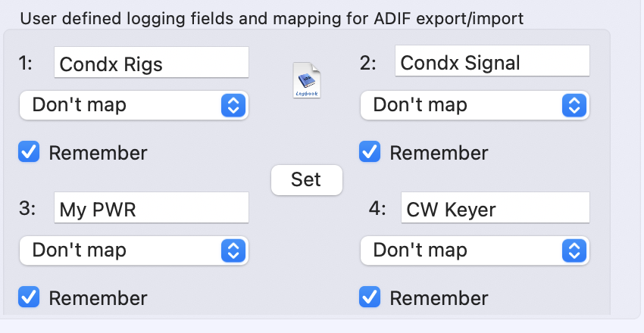Image resolution: width=644 pixels, height=333 pixels.
Task: Click the 'Don't map' text for Condx Signal
Action: [420, 105]
